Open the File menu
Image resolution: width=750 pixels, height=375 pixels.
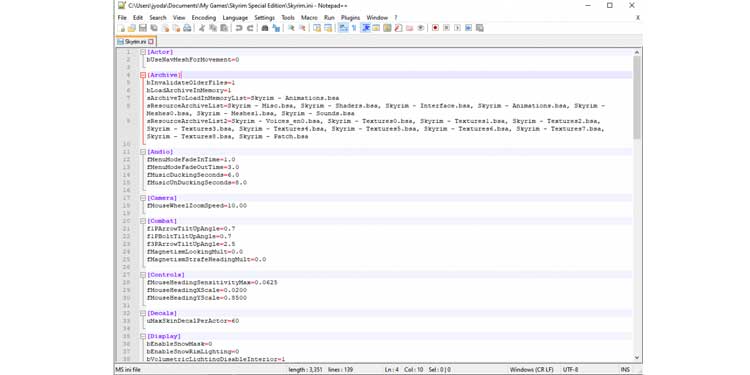click(122, 18)
